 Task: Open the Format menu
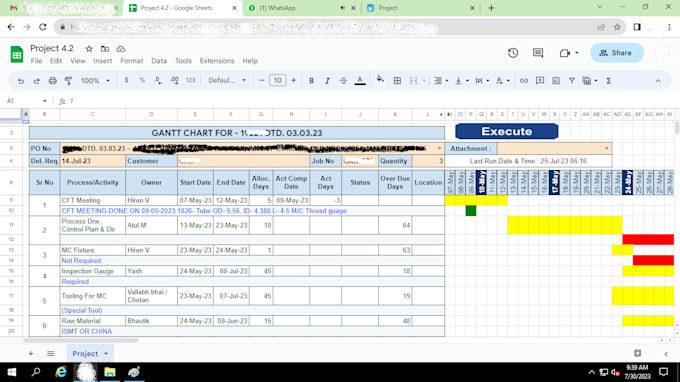pos(131,61)
